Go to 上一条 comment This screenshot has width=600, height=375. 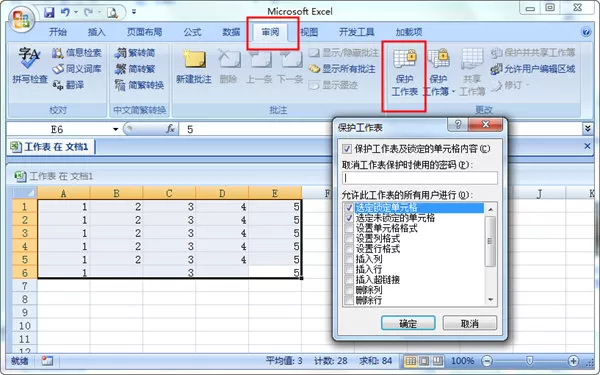259,67
